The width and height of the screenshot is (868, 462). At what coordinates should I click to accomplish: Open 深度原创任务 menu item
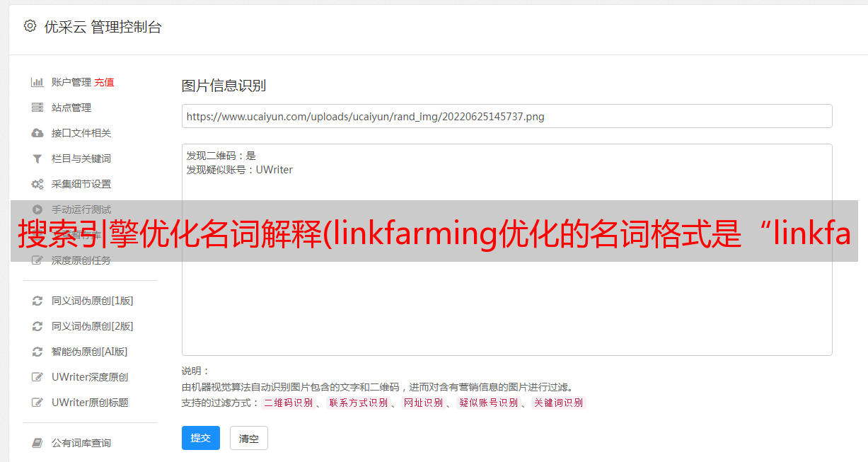pyautogui.click(x=81, y=260)
